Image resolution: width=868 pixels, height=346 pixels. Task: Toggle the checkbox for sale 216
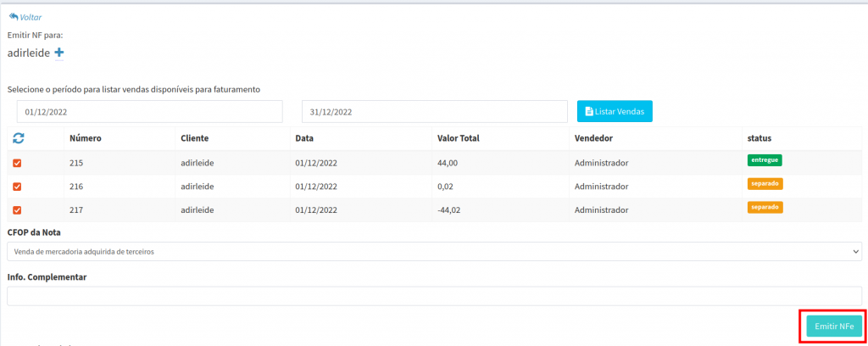point(18,187)
